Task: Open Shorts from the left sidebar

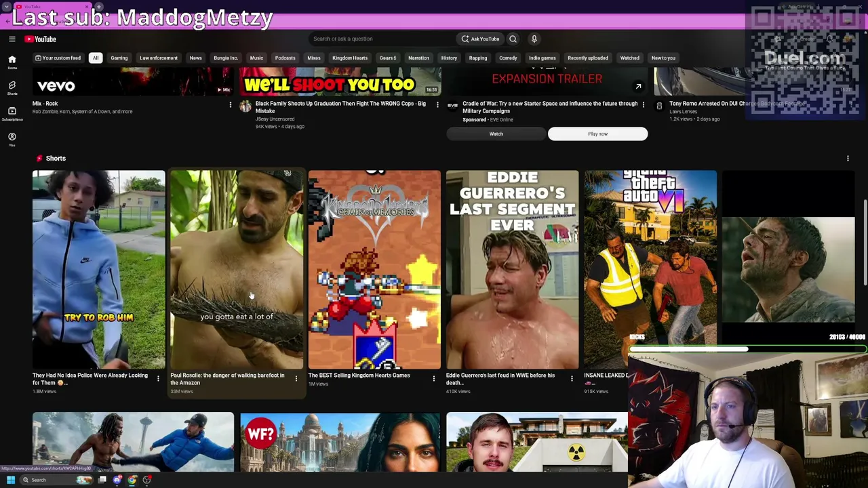Action: click(12, 88)
